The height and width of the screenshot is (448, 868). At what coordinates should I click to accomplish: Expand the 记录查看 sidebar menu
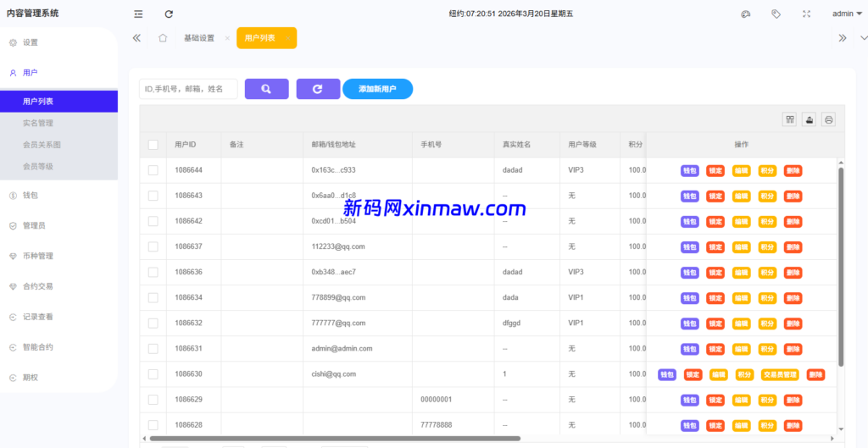[x=58, y=317]
